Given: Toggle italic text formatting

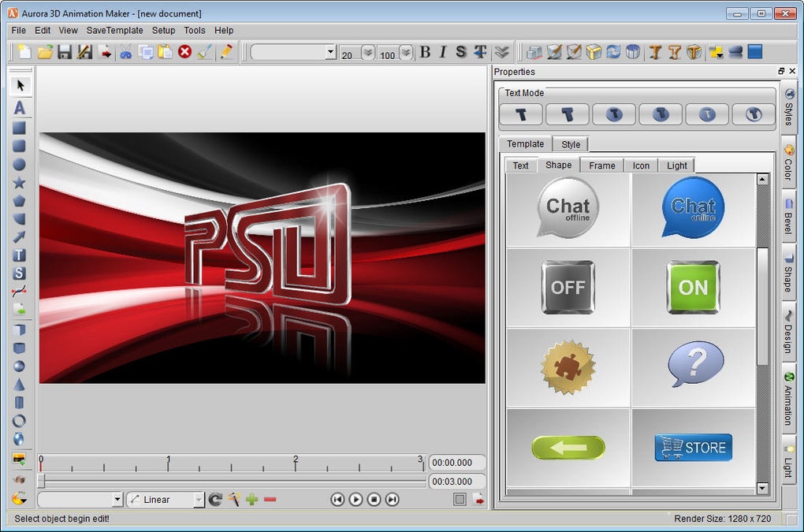Looking at the screenshot, I should coord(442,52).
